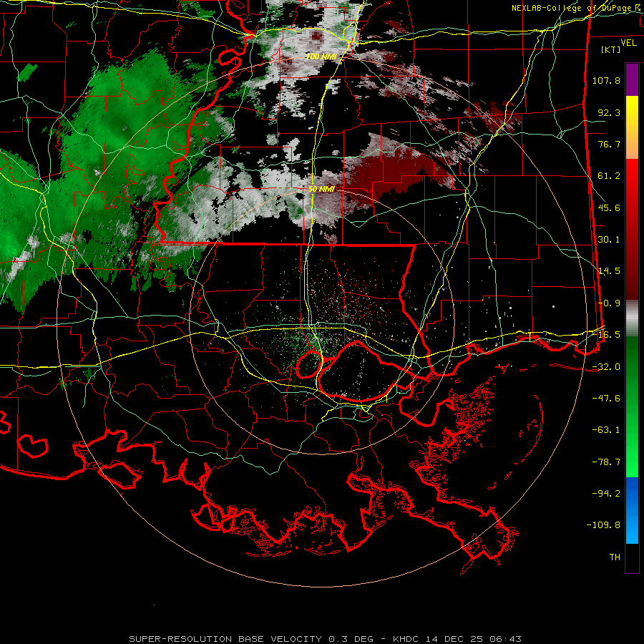Click the 30.1 velocity scale value
The image size is (644, 644).
click(609, 240)
